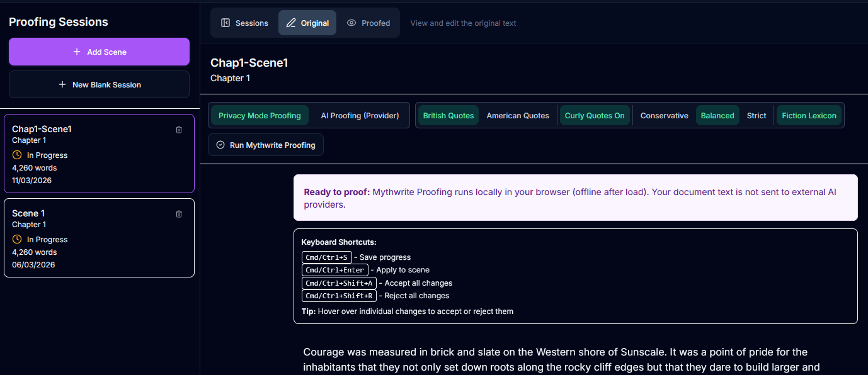Add a new scene

pos(99,52)
